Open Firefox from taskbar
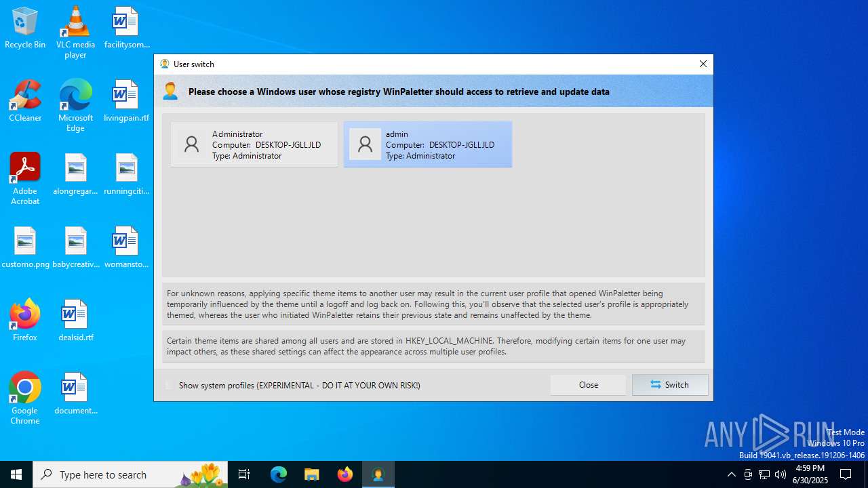The height and width of the screenshot is (488, 868). pos(345,474)
